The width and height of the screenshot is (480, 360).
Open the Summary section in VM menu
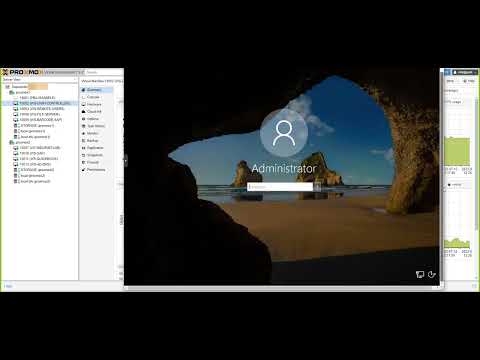click(x=96, y=90)
